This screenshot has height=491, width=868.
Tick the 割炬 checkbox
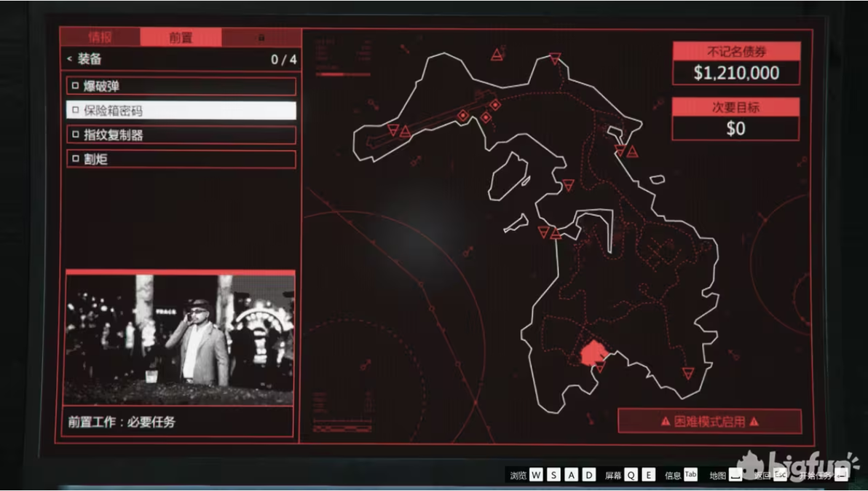75,159
